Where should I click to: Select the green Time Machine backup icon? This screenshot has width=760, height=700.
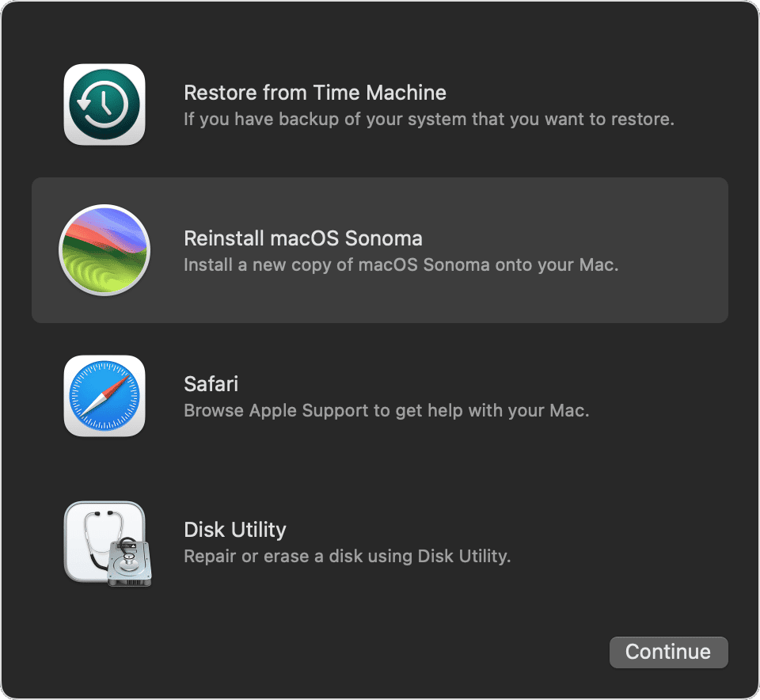point(104,104)
